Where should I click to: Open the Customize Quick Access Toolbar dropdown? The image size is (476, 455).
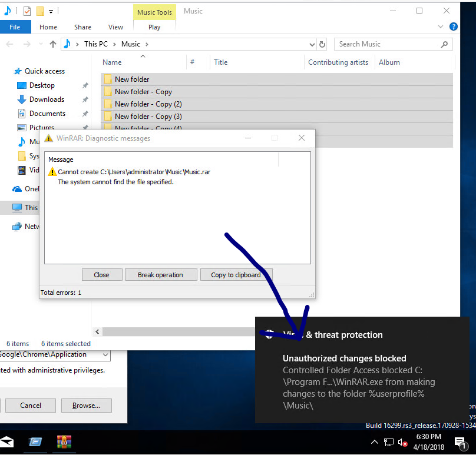[51, 12]
